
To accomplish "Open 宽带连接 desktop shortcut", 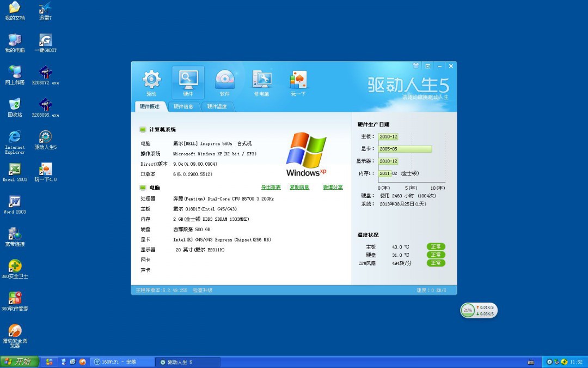I will (x=15, y=237).
